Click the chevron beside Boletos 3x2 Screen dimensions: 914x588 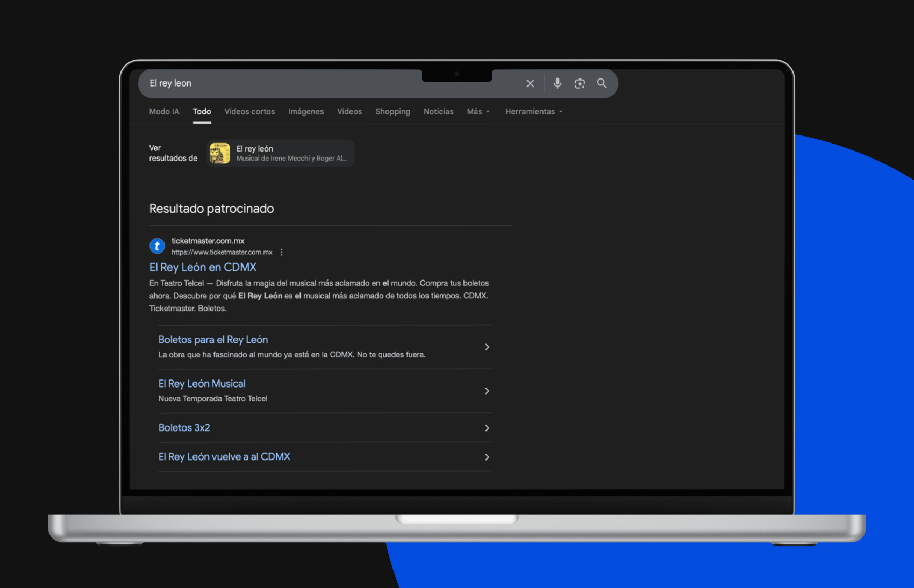pos(487,428)
